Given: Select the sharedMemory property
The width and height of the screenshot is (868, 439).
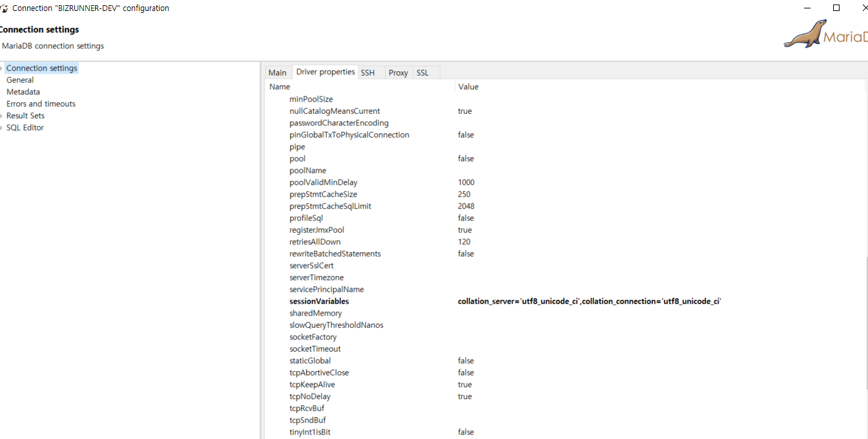Looking at the screenshot, I should (316, 313).
